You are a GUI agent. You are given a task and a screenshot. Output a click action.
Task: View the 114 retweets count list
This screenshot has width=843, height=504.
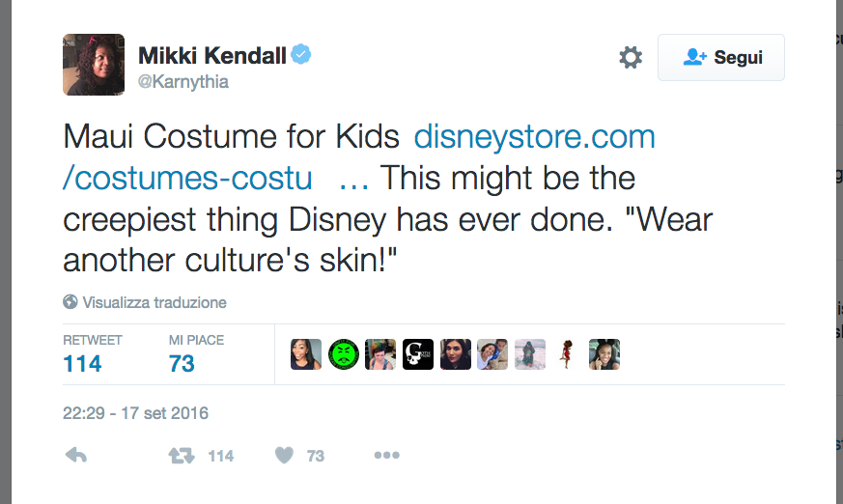[83, 364]
